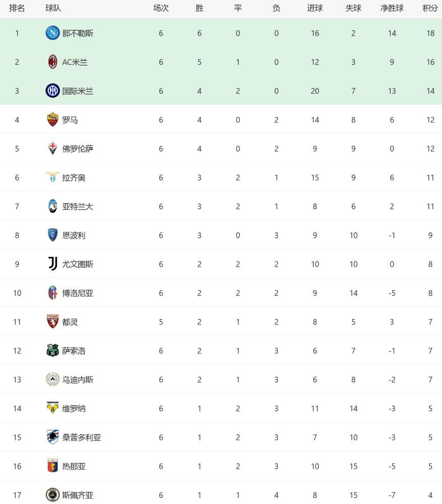
Task: Select the 进球 column header
Action: click(314, 8)
